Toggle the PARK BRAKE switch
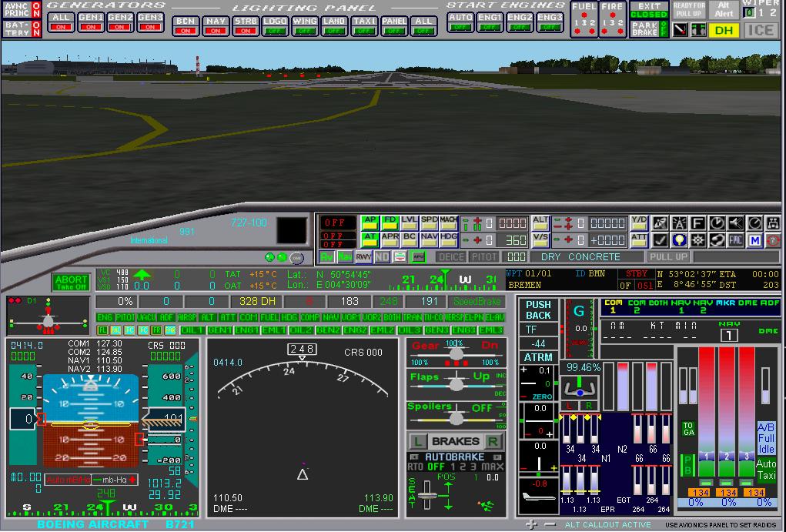 (x=649, y=29)
